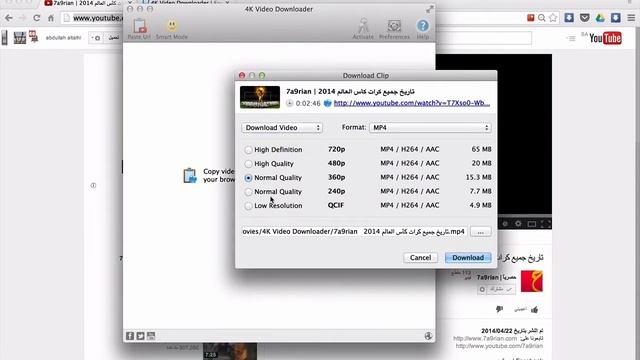640x360 pixels.
Task: Select Low Resolution QCIF option
Action: (248, 206)
